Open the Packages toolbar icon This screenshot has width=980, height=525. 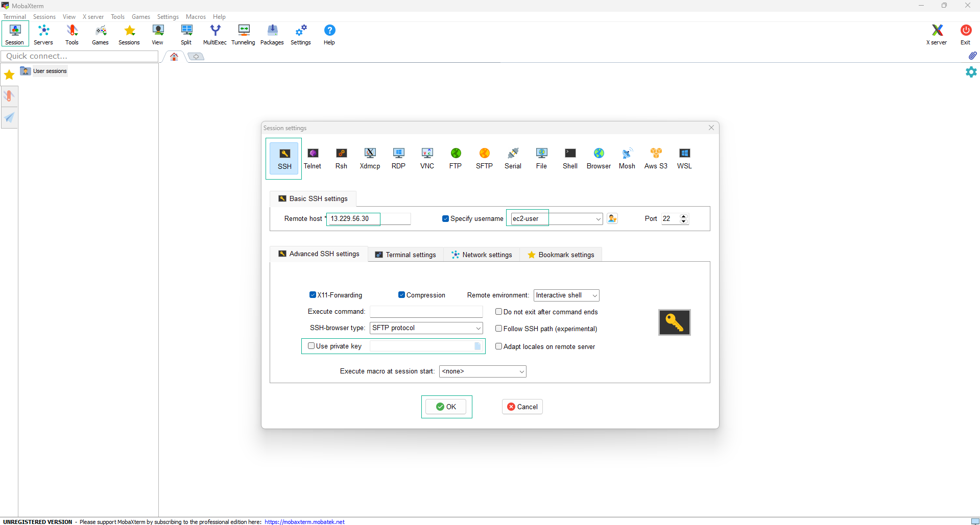point(272,34)
